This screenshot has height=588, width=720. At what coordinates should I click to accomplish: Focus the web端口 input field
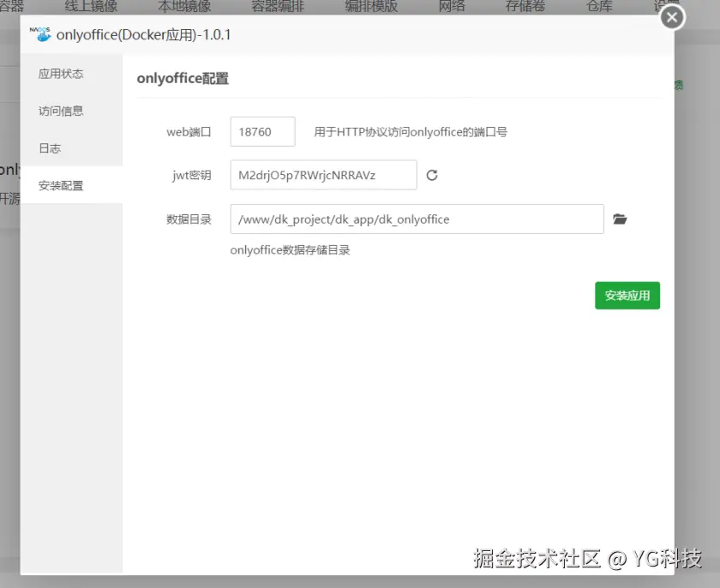click(x=262, y=132)
